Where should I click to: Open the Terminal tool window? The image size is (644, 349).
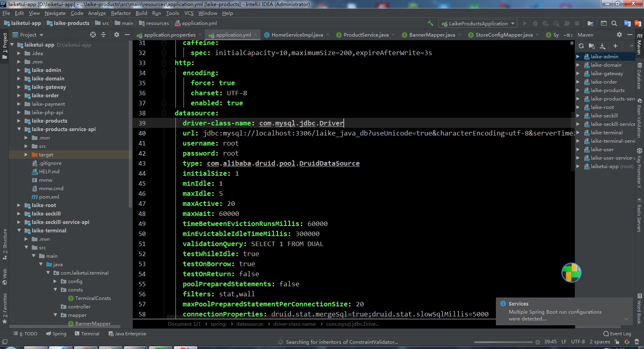pos(87,334)
